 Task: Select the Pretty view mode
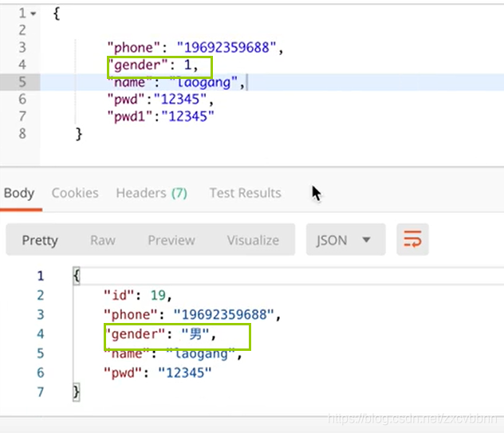[40, 240]
